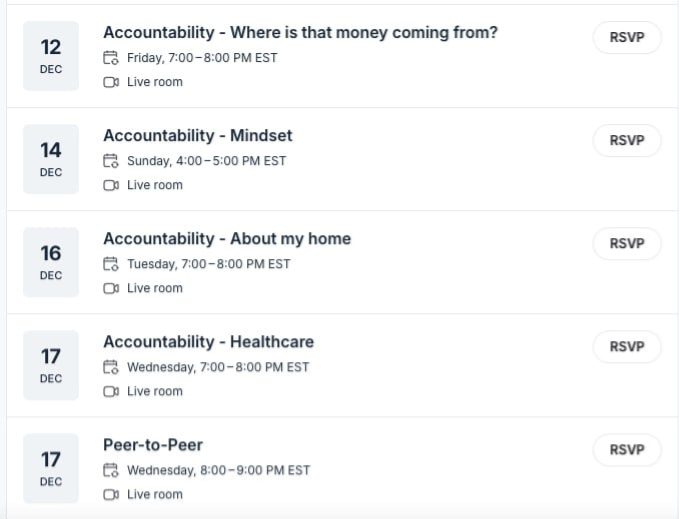RSVP to Accountability - Mindset event

tap(627, 141)
